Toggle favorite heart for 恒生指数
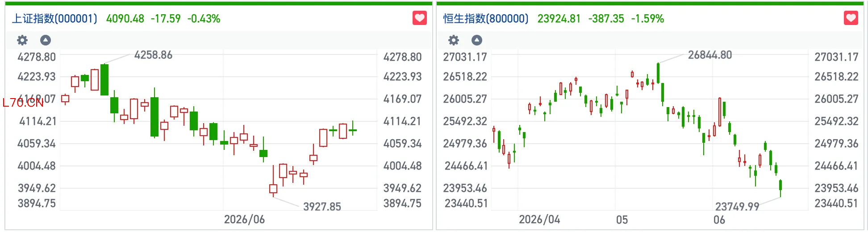Viewport: 868px width, 232px height. pyautogui.click(x=851, y=18)
